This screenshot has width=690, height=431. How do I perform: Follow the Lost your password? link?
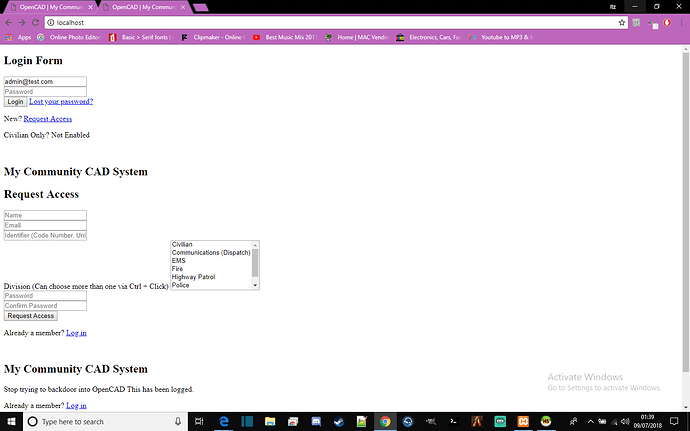(61, 102)
